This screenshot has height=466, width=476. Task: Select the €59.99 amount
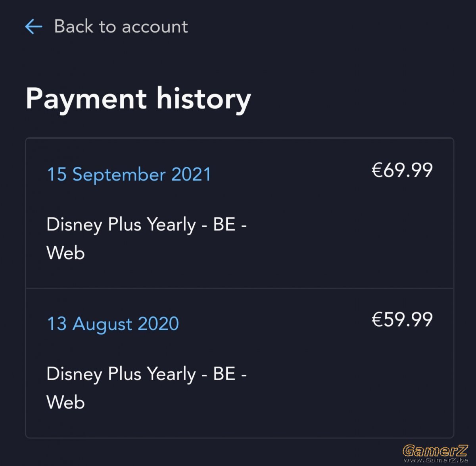402,319
